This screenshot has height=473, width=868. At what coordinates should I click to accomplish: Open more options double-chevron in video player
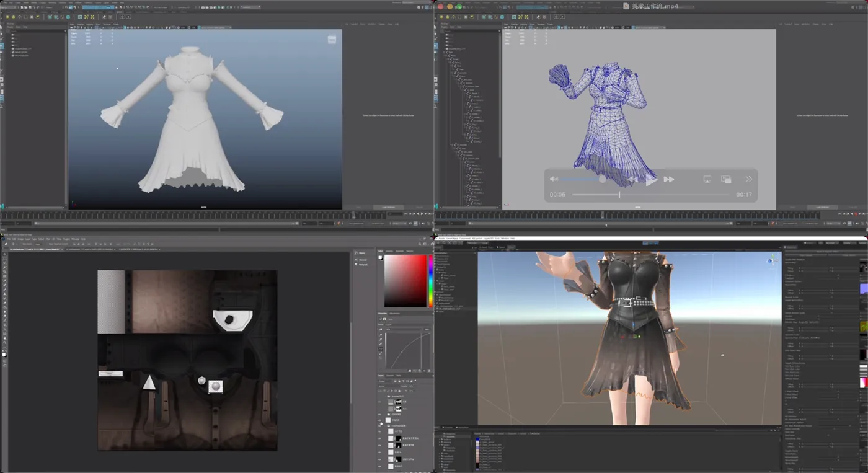[x=748, y=179]
